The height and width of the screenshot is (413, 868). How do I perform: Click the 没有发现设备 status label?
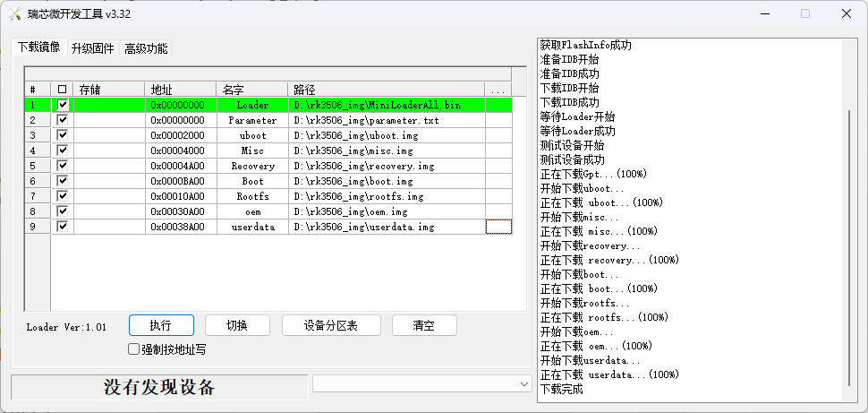pyautogui.click(x=159, y=387)
